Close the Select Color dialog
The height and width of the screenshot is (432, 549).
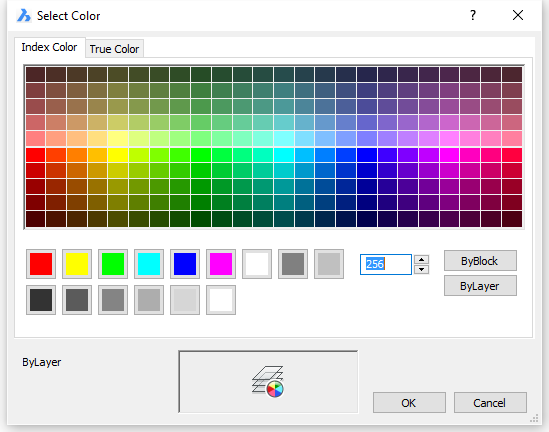click(518, 15)
